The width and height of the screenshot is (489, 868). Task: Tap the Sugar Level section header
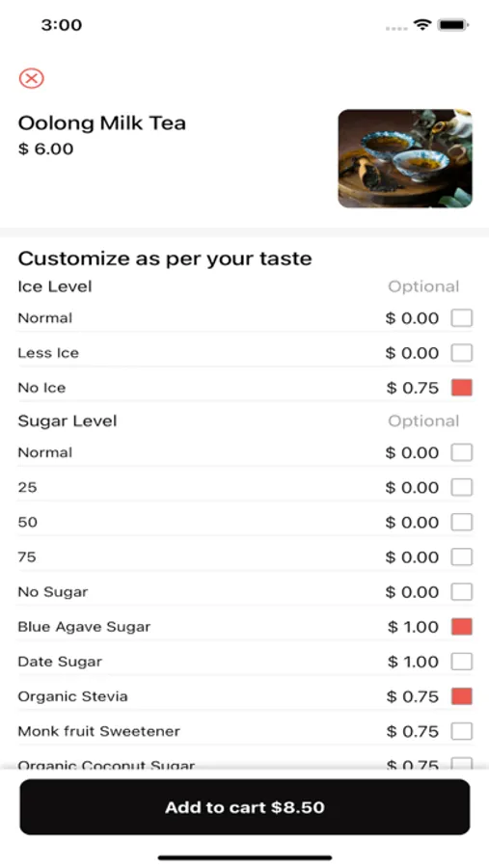68,421
